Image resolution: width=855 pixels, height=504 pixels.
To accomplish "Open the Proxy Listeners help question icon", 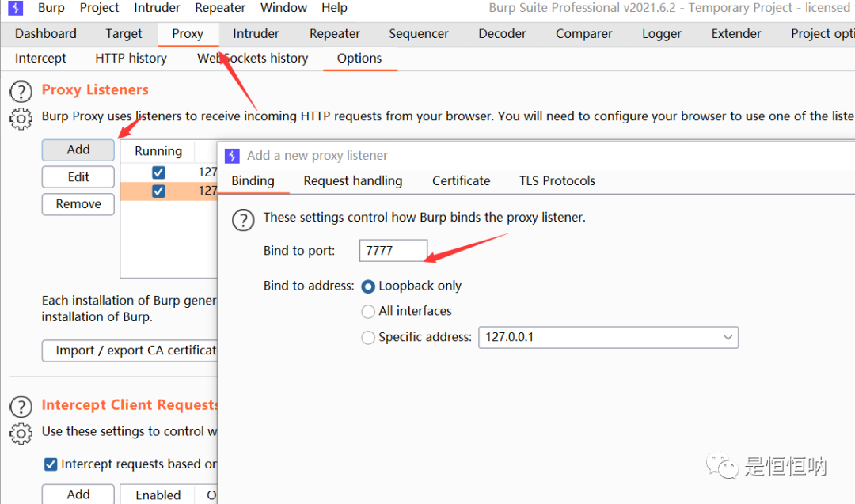I will (x=21, y=92).
